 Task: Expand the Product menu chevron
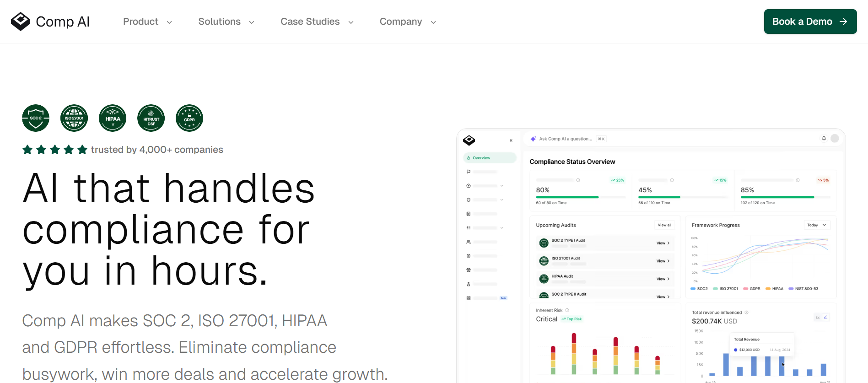(169, 22)
